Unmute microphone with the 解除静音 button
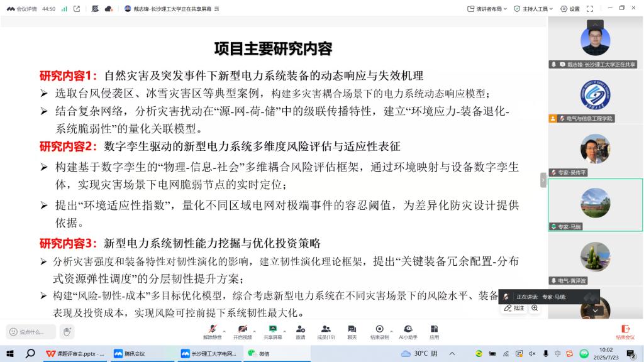 point(212,331)
